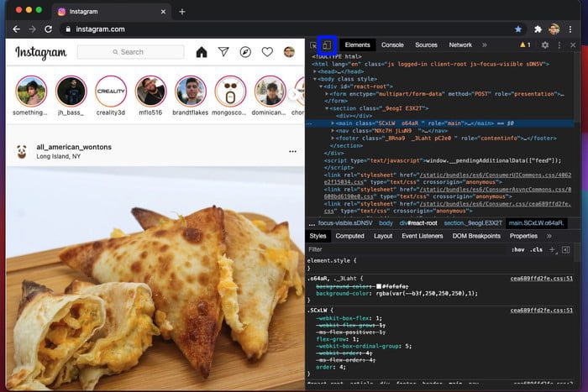Open cea689ffd2fe.css:51 link for .o64aR rule
This screenshot has height=392, width=588.
point(542,279)
